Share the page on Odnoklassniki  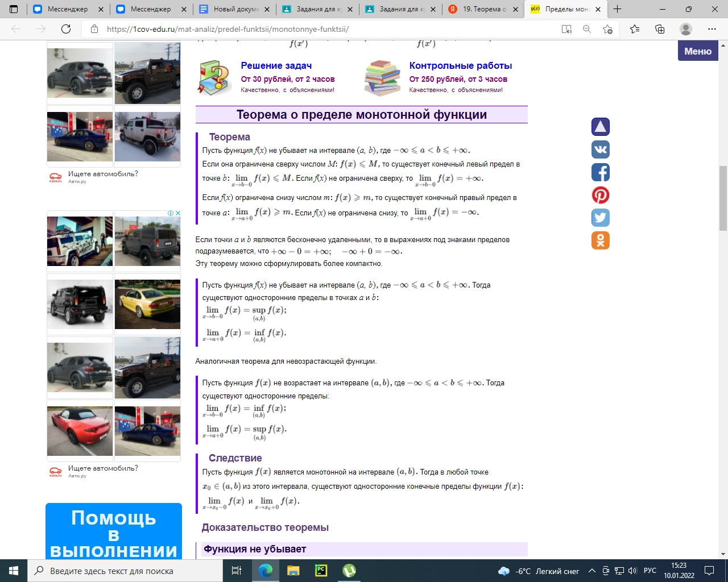click(601, 240)
